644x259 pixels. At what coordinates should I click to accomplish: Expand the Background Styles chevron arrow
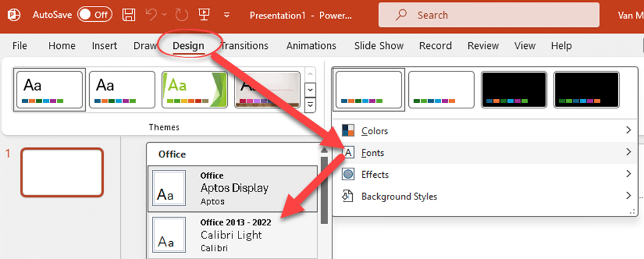(628, 196)
